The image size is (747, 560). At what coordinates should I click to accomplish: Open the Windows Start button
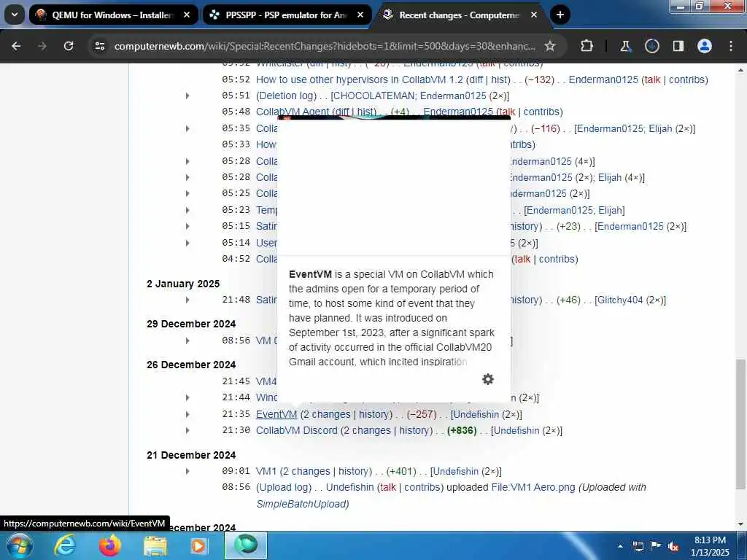pyautogui.click(x=19, y=545)
